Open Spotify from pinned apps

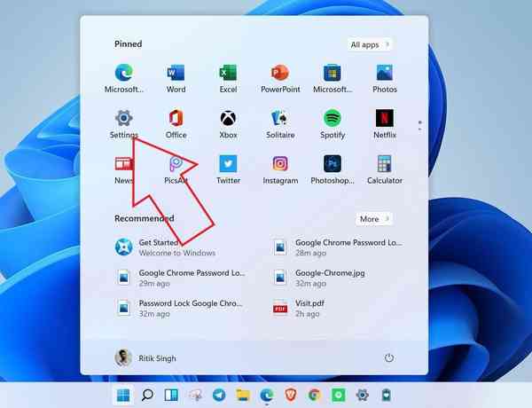[x=332, y=124]
